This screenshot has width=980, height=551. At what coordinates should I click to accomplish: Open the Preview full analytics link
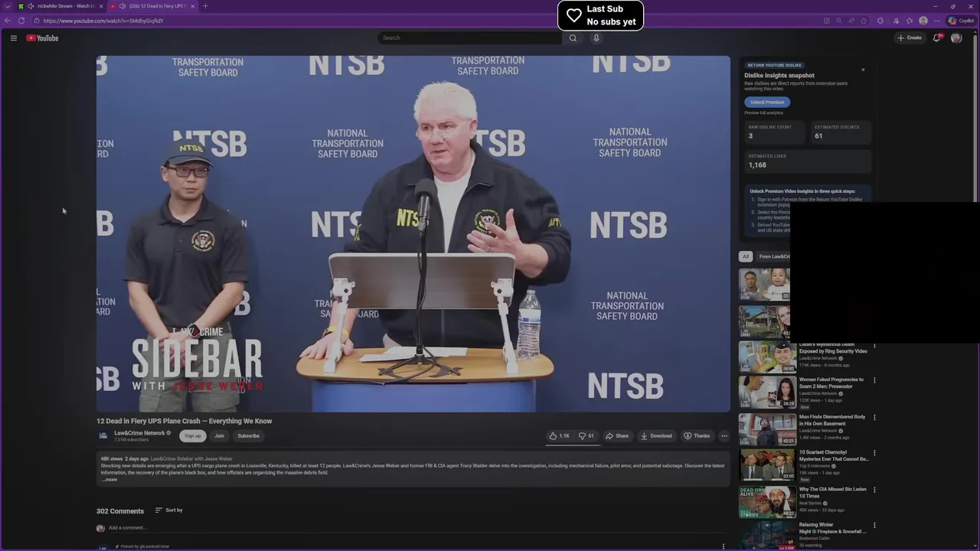point(763,113)
